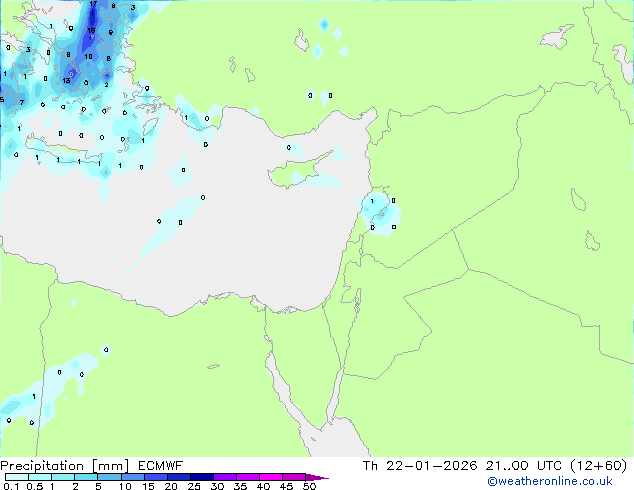Click the legend tick label '0.1'
Screen dimensions: 634x490
tap(11, 486)
